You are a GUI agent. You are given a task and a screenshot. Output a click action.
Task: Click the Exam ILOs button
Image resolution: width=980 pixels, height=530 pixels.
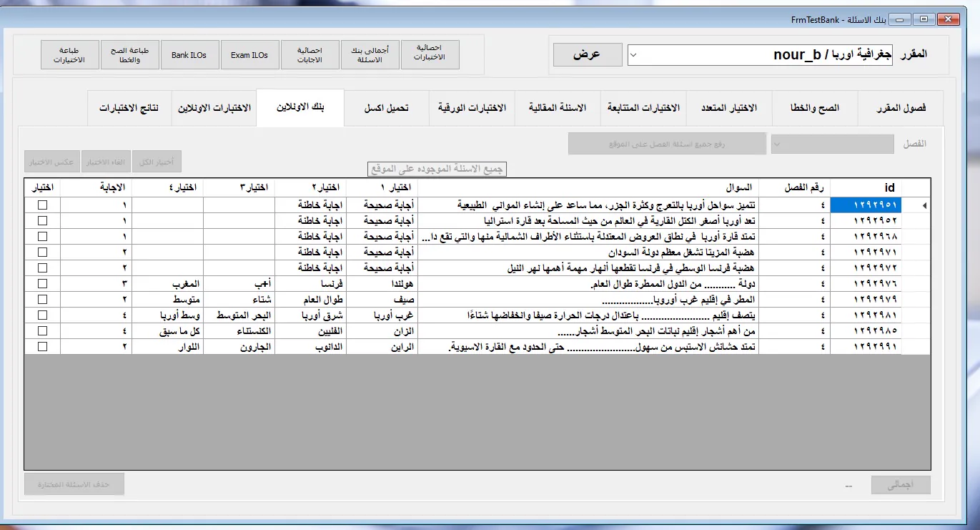click(249, 54)
